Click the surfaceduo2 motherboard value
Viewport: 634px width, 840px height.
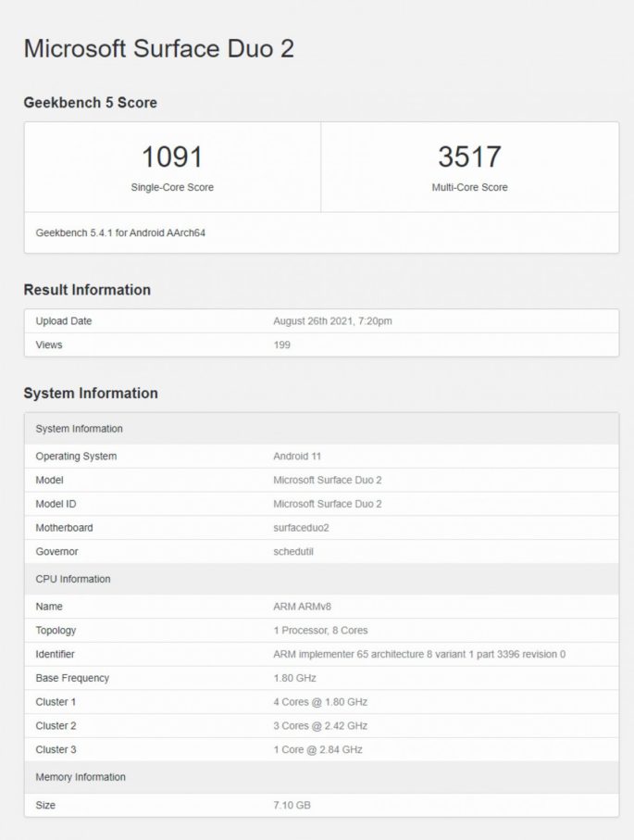pos(301,528)
